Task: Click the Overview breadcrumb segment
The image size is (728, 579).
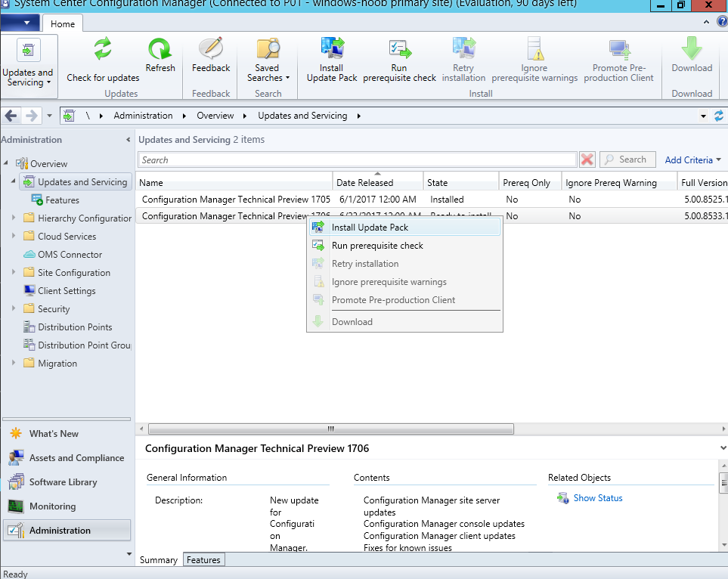Action: [x=215, y=116]
